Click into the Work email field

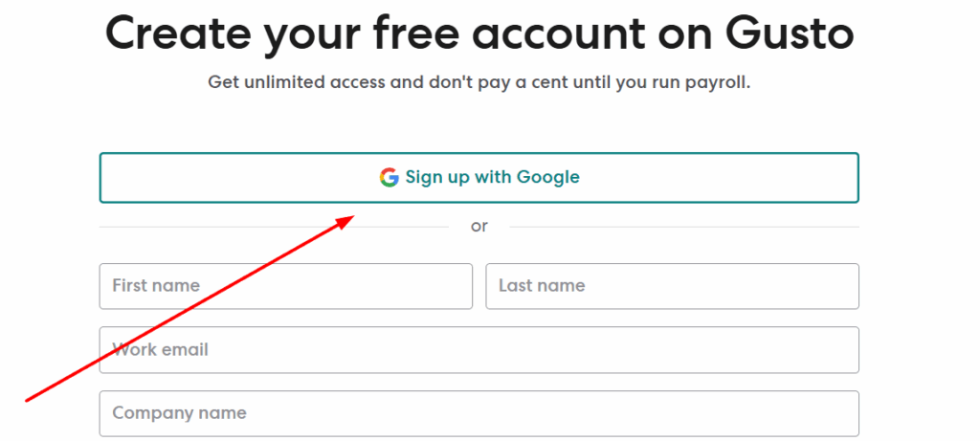coord(479,350)
